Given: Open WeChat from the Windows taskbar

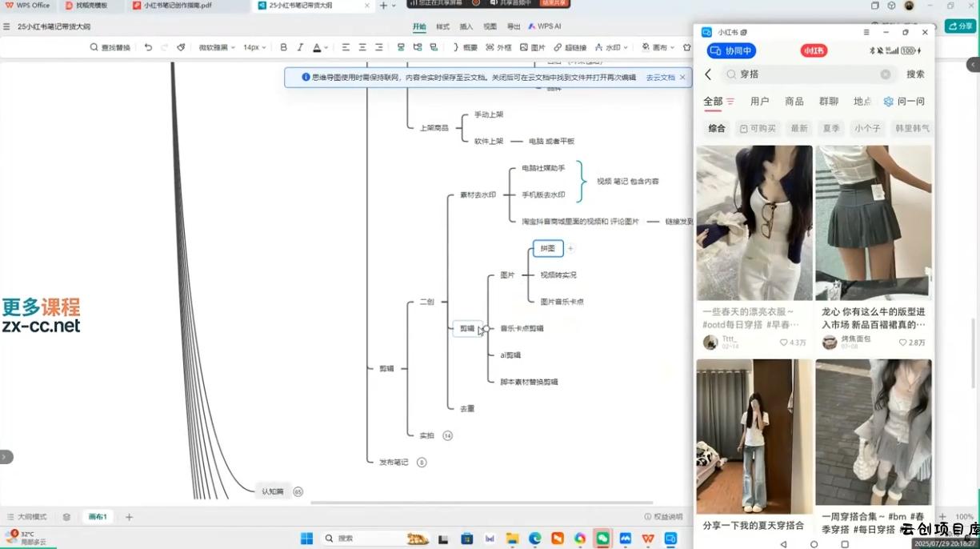Looking at the screenshot, I should pos(602,539).
